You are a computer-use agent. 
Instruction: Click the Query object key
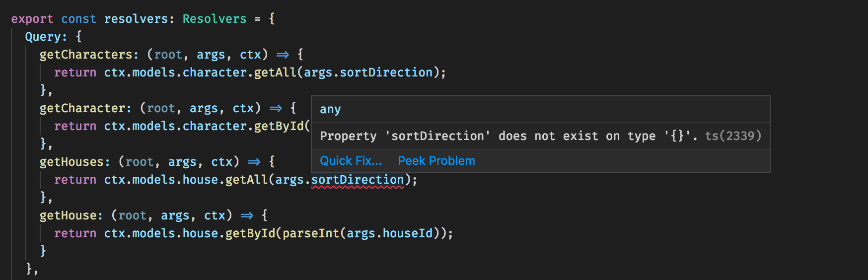pos(43,37)
